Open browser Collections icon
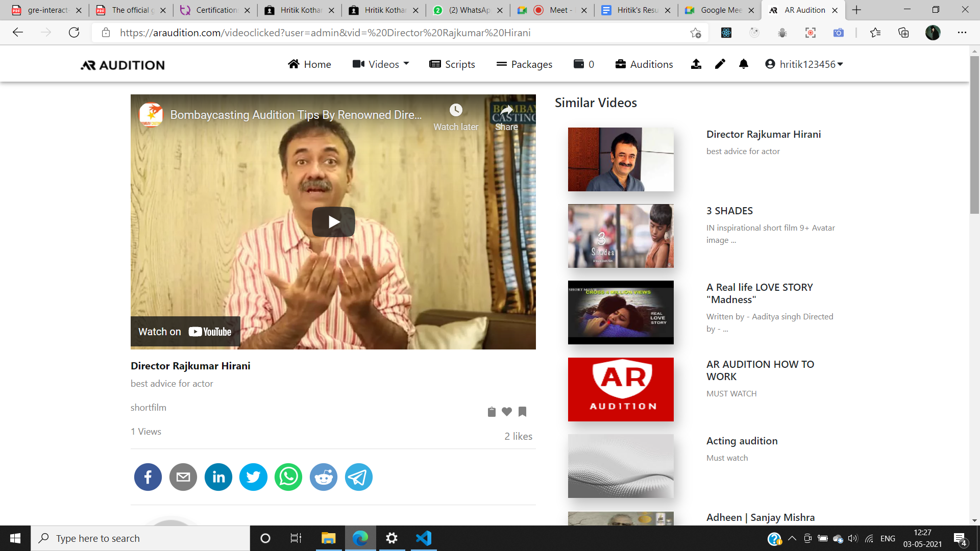 tap(903, 33)
